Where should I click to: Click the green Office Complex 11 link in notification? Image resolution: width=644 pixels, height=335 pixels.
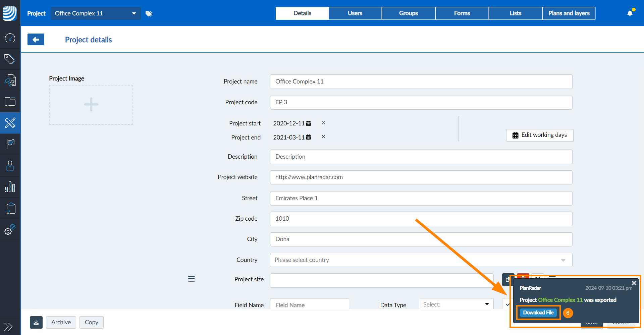[560, 300]
